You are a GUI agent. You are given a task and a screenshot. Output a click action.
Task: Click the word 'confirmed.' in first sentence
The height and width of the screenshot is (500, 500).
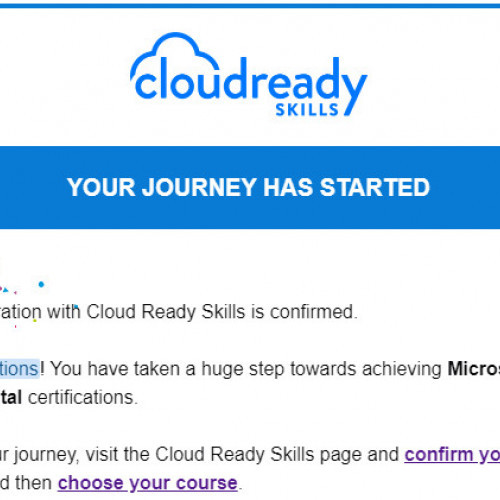coord(313,312)
